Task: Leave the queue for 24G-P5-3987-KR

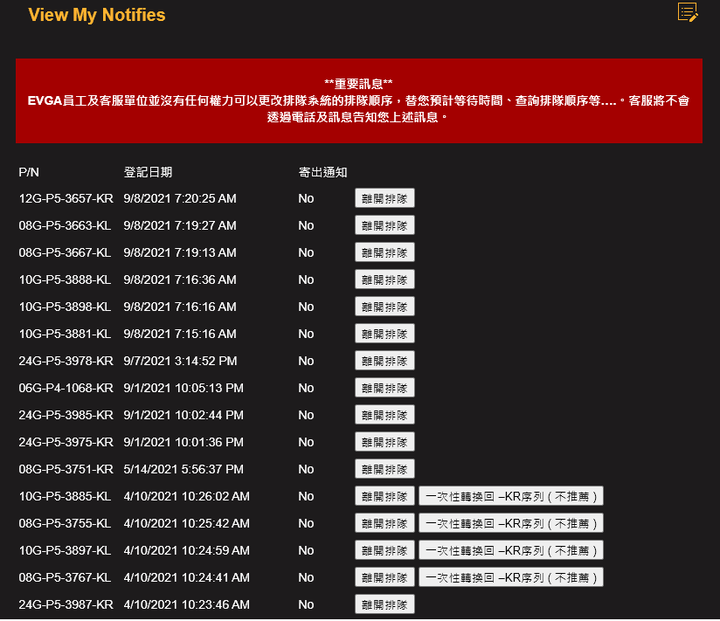Action: [385, 605]
